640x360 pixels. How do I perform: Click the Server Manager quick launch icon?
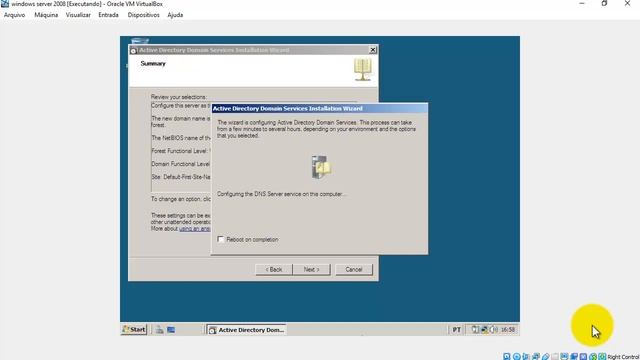tap(159, 330)
